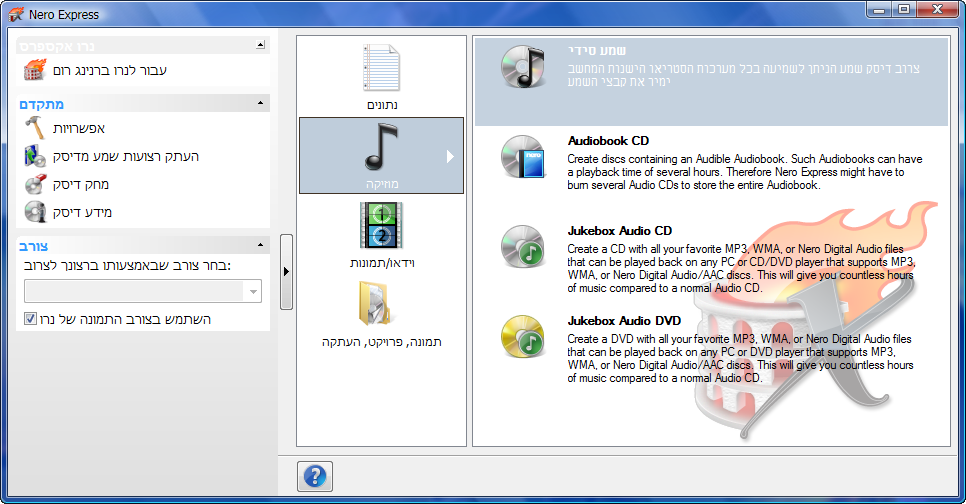Click the hammer Options icon

(35, 128)
